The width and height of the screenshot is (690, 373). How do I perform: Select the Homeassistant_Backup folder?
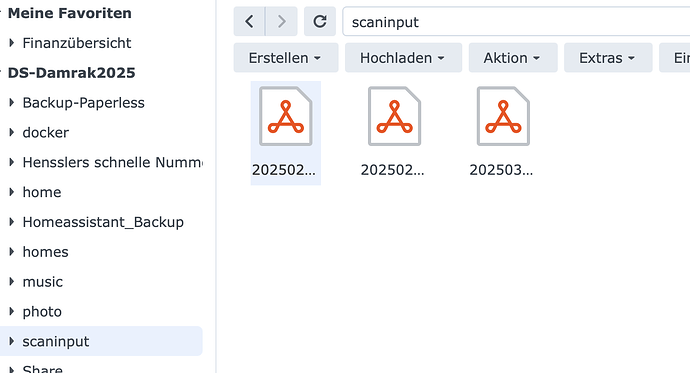coord(103,222)
